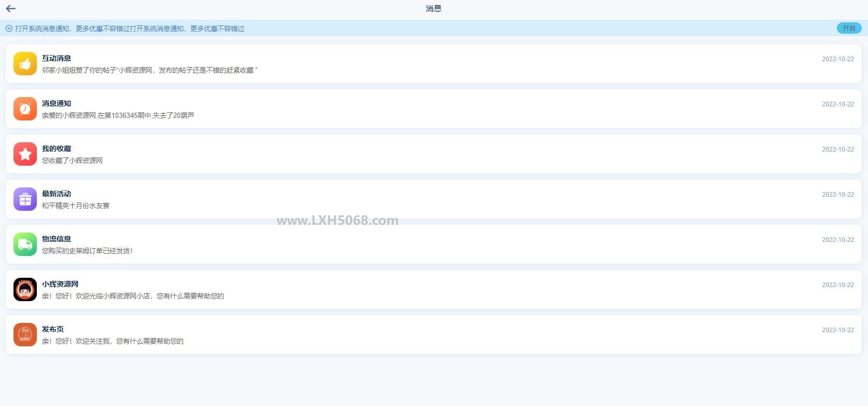Open the purple gift 最新活动 icon

coord(25,199)
